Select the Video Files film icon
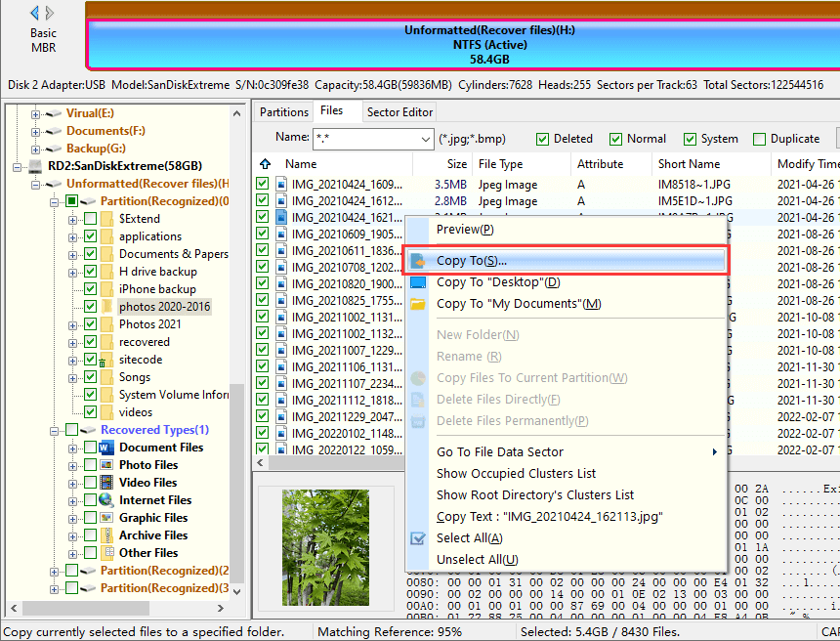Viewport: 840px width, 641px height. tap(106, 483)
